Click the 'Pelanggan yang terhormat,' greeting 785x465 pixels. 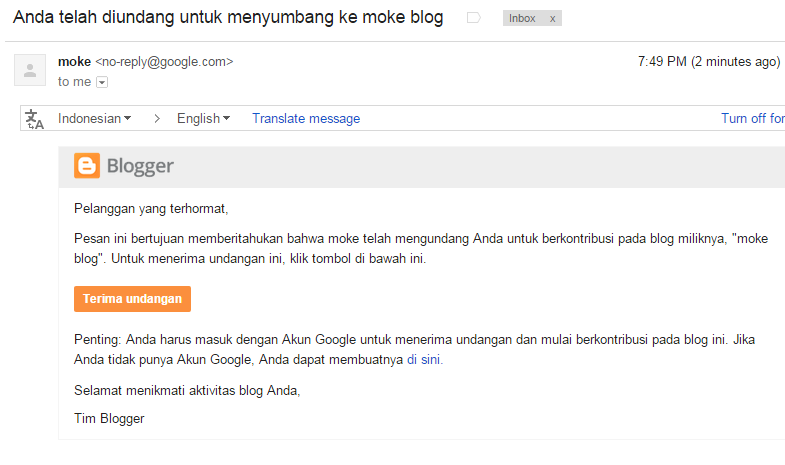click(x=151, y=209)
